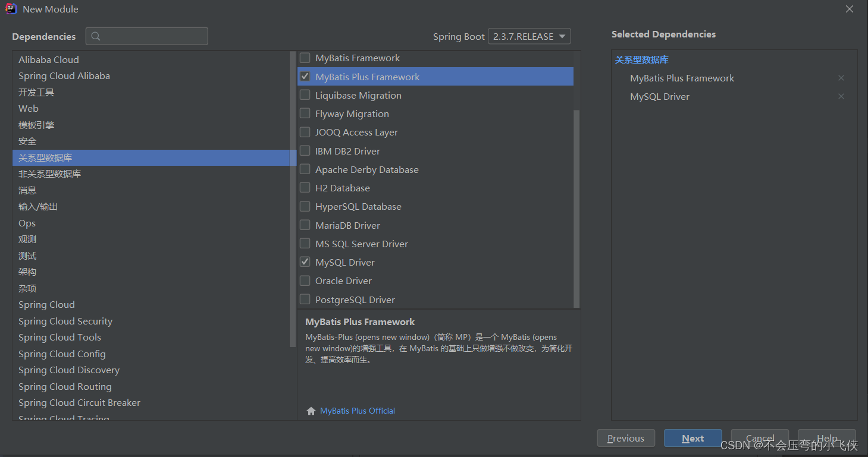Screen dimensions: 868x457
Task: Check the MyBatis Framework checkbox
Action: pos(305,58)
